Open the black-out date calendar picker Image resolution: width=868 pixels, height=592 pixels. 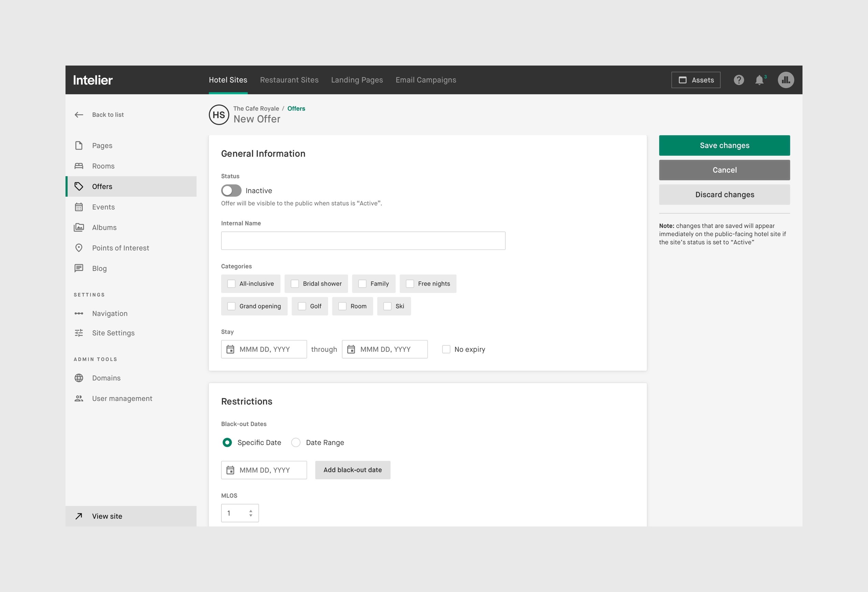[x=230, y=470]
